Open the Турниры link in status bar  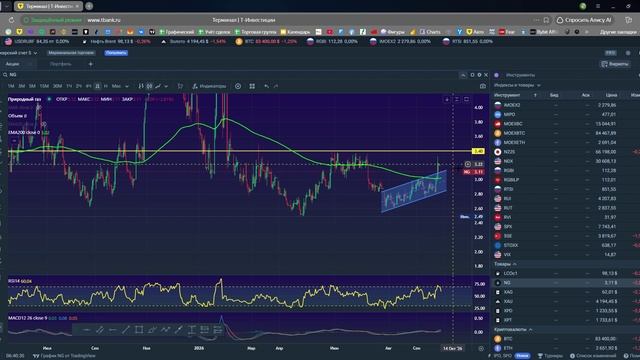[x=550, y=356]
